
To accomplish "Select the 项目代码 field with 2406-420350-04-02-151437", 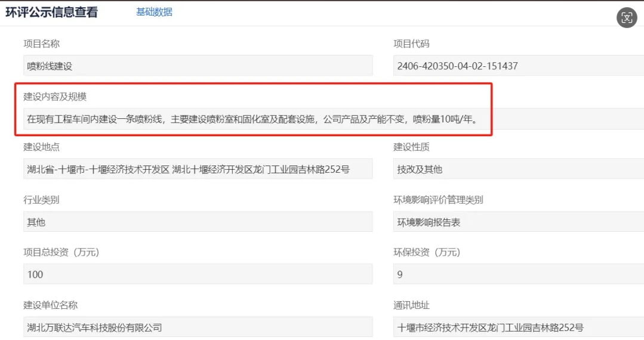I will 518,66.
